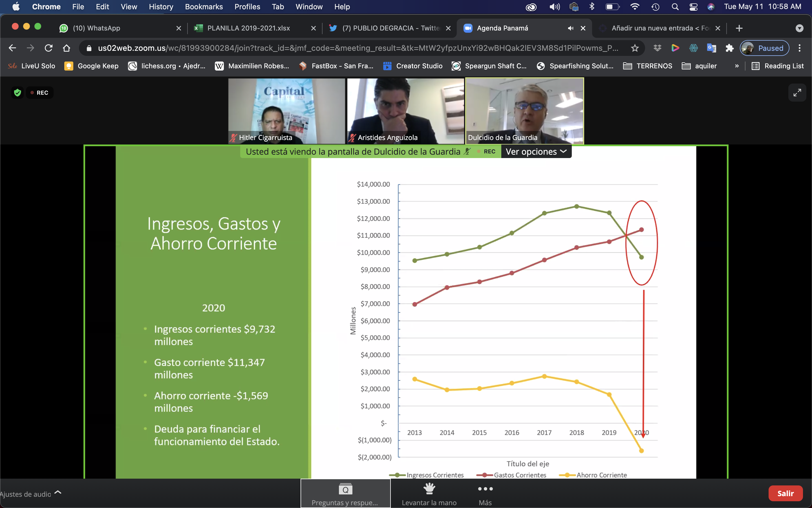Screen dimensions: 812x508
Task: Open macOS Control Center icon
Action: tap(693, 7)
